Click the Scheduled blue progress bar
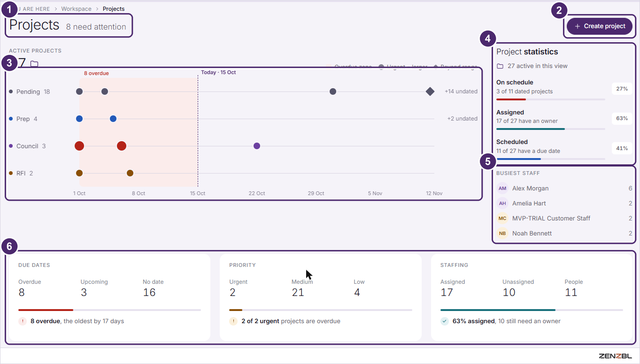This screenshot has width=640, height=364. point(518,159)
